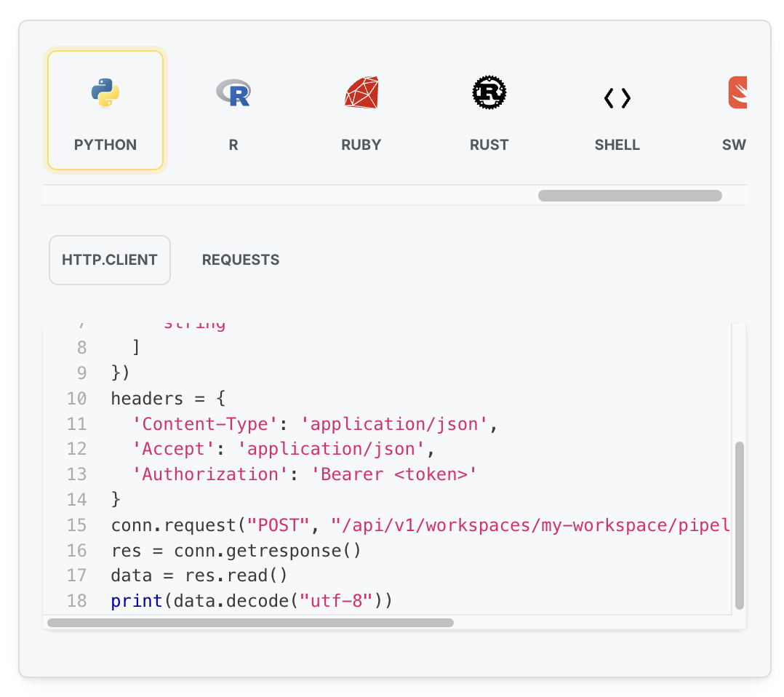This screenshot has height=697, width=784.
Task: Select the R language logo icon
Action: [233, 92]
